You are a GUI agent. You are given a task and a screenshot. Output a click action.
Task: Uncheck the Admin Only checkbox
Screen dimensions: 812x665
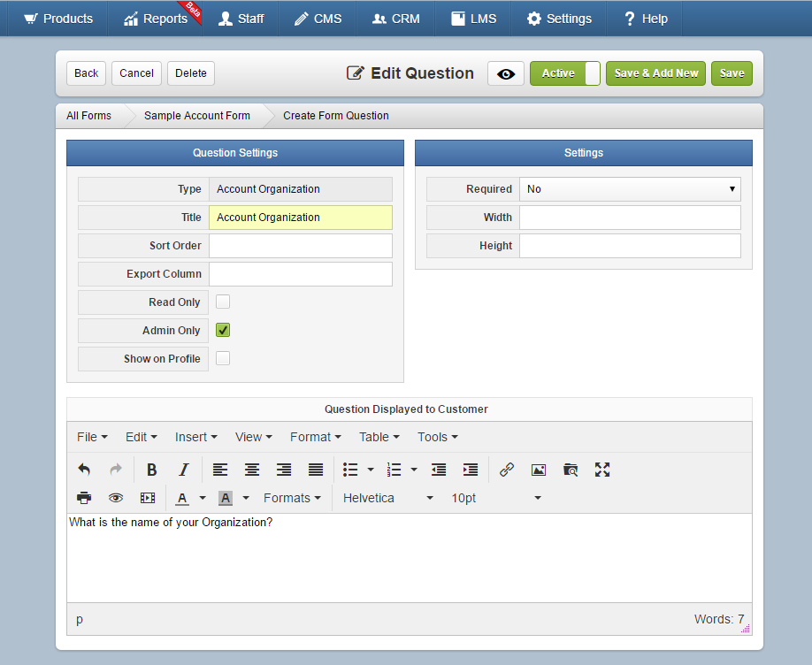223,330
